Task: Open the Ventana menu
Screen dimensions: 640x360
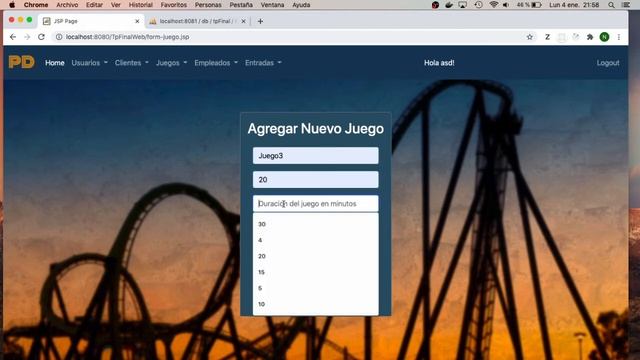Action: click(272, 5)
